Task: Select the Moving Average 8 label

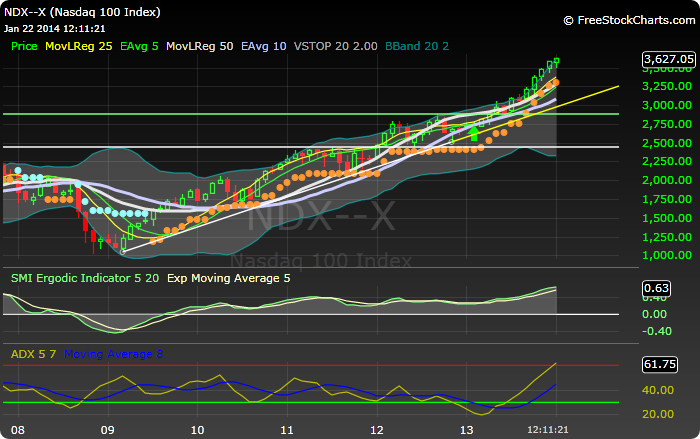Action: pyautogui.click(x=113, y=354)
